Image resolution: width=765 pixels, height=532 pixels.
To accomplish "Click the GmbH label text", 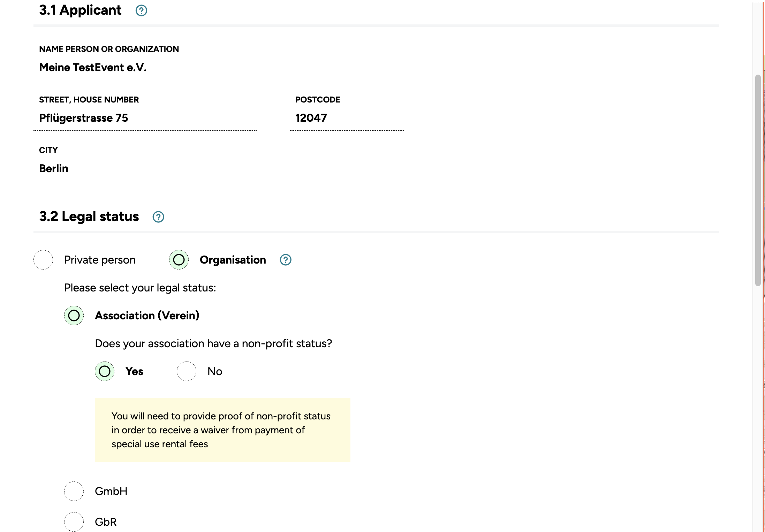I will pos(111,492).
